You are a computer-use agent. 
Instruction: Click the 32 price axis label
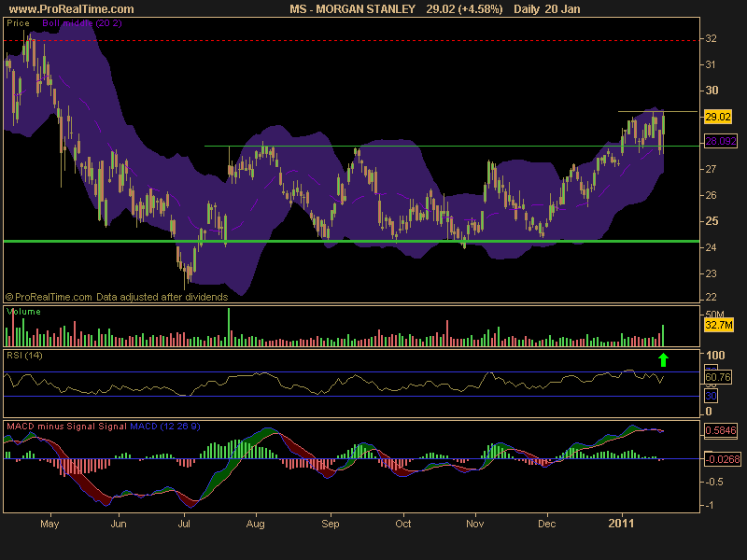(x=711, y=38)
